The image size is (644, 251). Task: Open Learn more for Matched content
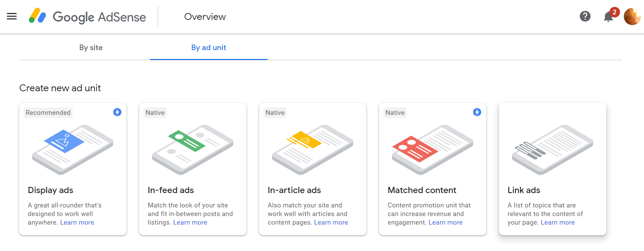click(445, 222)
